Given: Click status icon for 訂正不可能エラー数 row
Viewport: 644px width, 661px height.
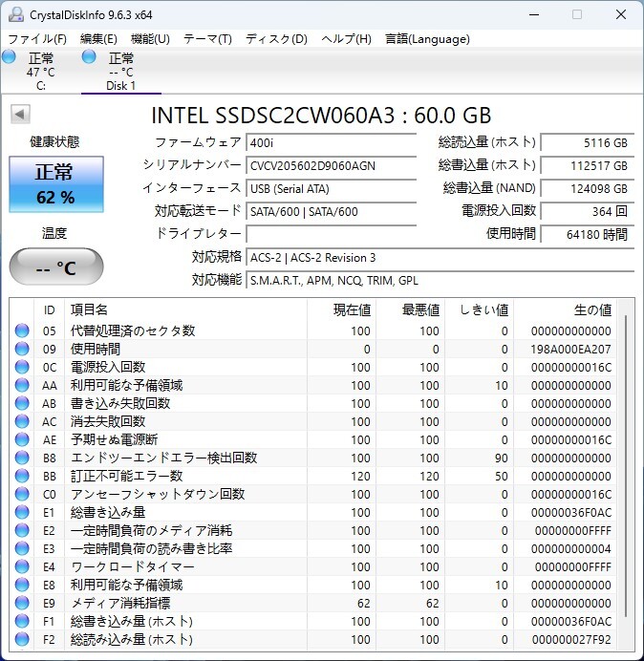Looking at the screenshot, I should (x=22, y=476).
